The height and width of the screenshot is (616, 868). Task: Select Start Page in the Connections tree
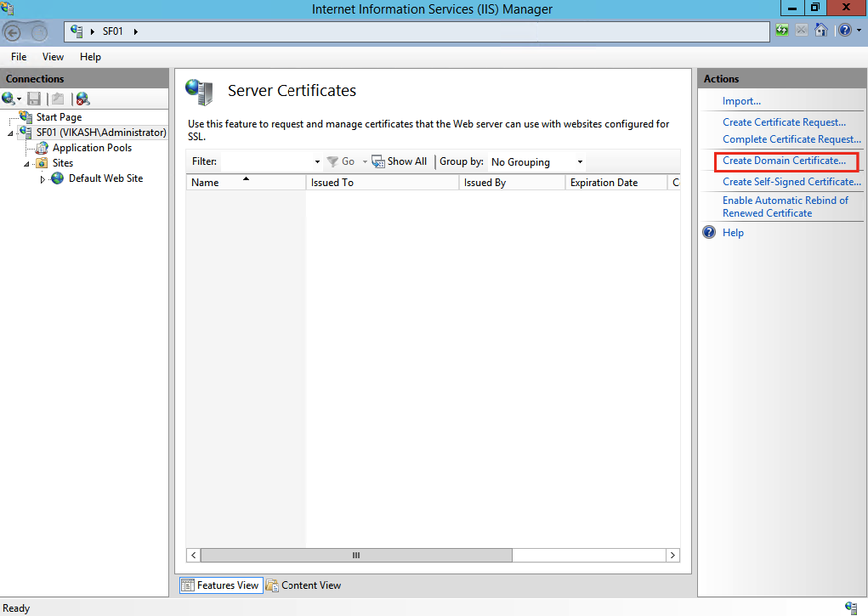[60, 116]
